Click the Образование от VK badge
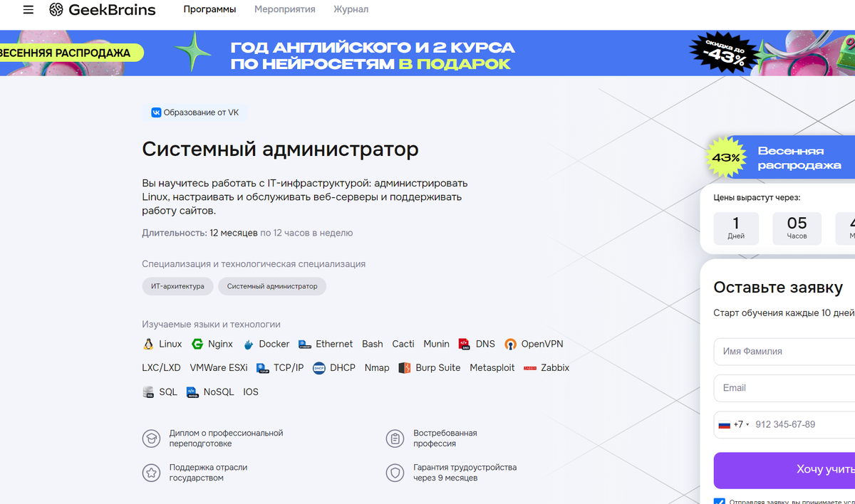The image size is (855, 504). click(x=195, y=112)
